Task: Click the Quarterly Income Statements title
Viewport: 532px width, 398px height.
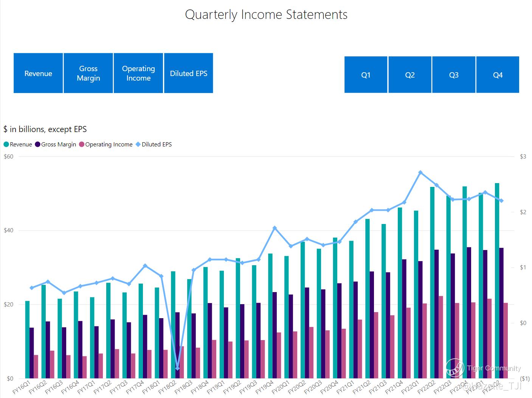Action: tap(266, 14)
